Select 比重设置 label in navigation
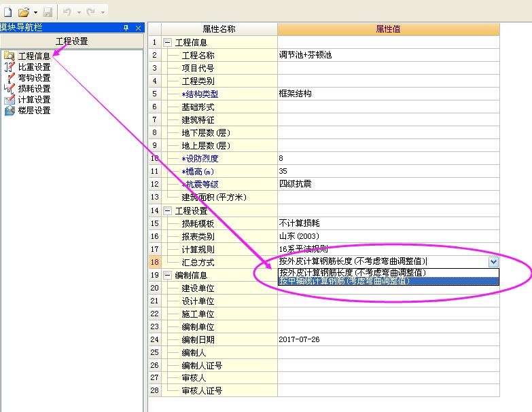Viewport: 532px width, 412px height. pyautogui.click(x=34, y=67)
